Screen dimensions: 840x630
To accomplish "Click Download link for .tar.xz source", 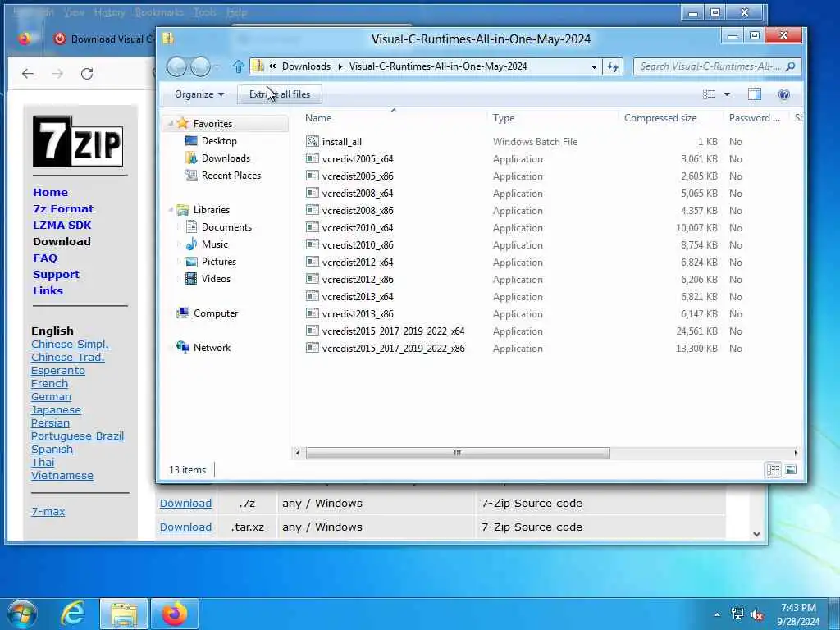I will 185,527.
